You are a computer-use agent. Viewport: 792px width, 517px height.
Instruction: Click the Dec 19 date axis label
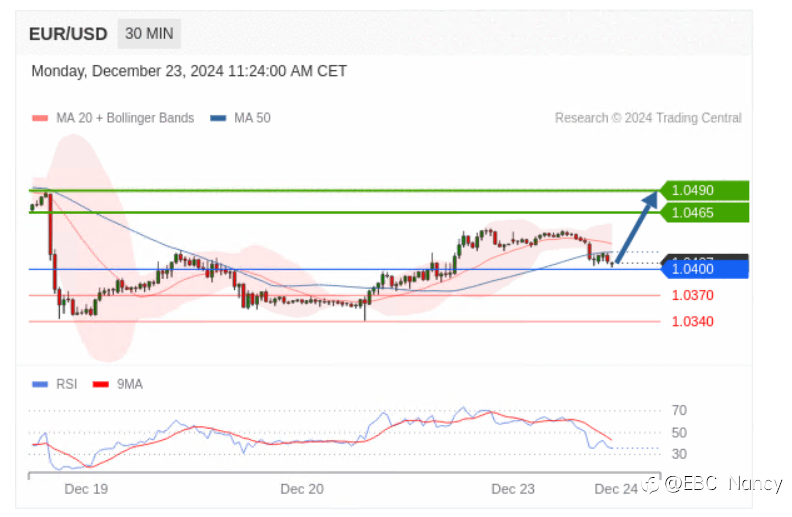point(86,489)
